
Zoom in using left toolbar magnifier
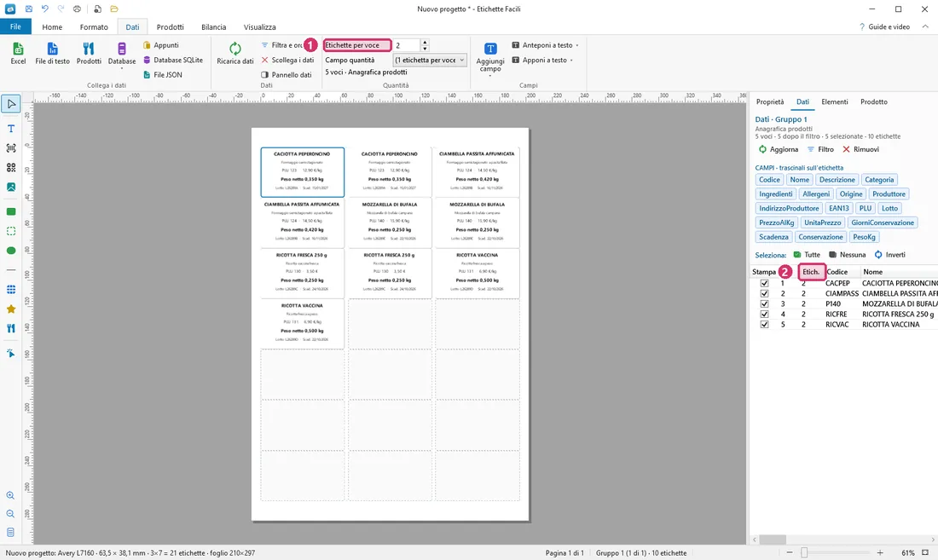pyautogui.click(x=10, y=495)
